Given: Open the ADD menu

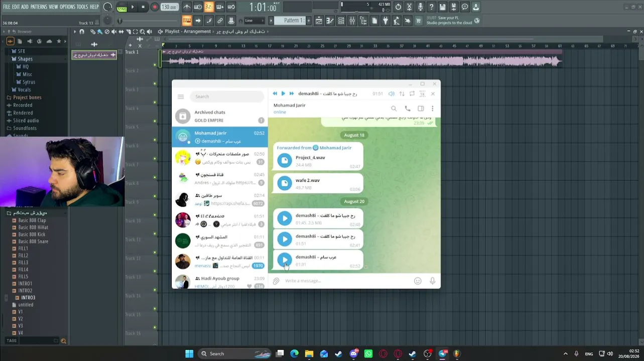Looking at the screenshot, I should pyautogui.click(x=25, y=7).
